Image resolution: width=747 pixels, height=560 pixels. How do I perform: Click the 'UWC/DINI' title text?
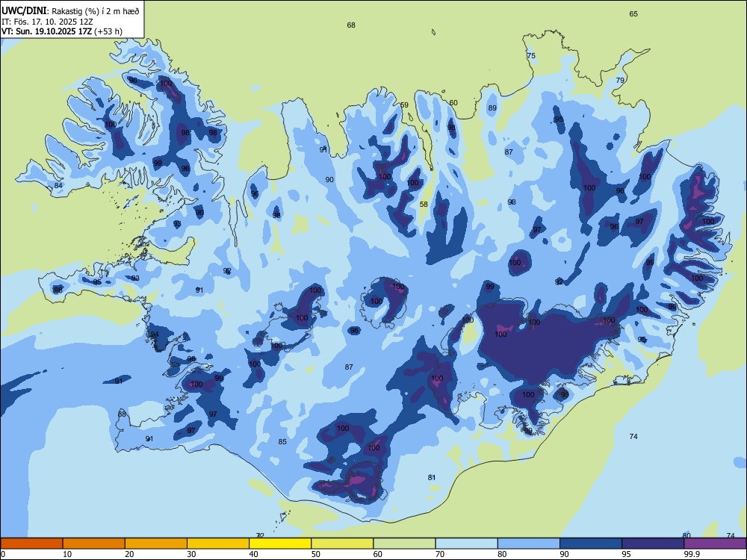[x=24, y=10]
